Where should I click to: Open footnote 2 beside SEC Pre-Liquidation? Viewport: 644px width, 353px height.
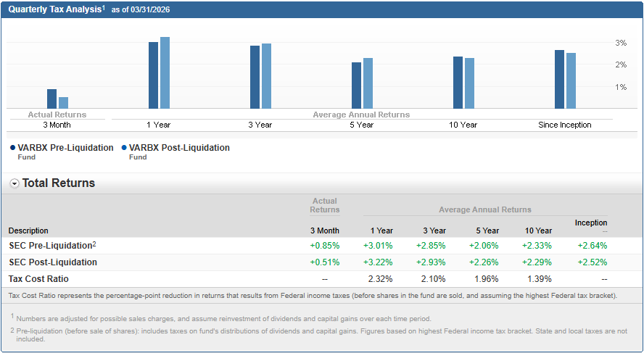point(94,244)
